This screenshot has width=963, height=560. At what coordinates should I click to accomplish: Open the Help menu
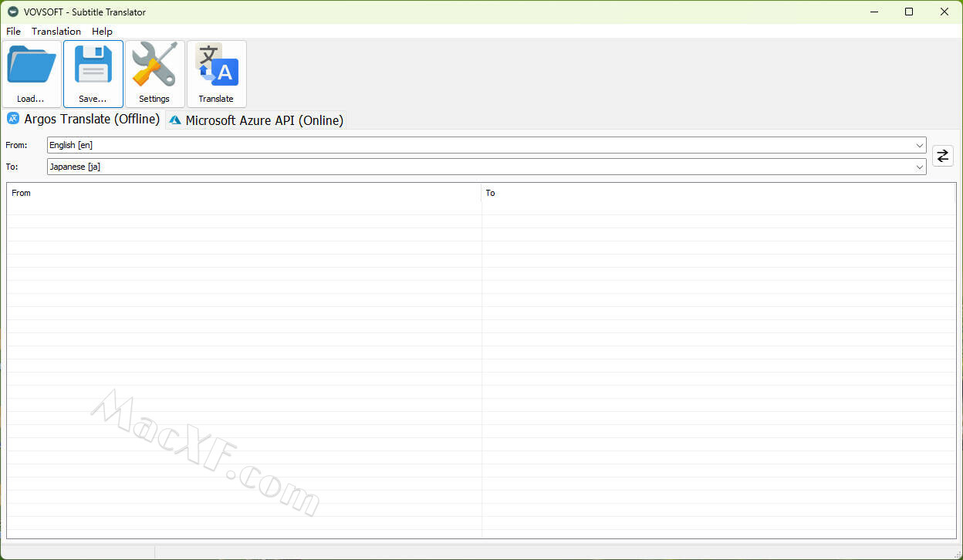(102, 32)
